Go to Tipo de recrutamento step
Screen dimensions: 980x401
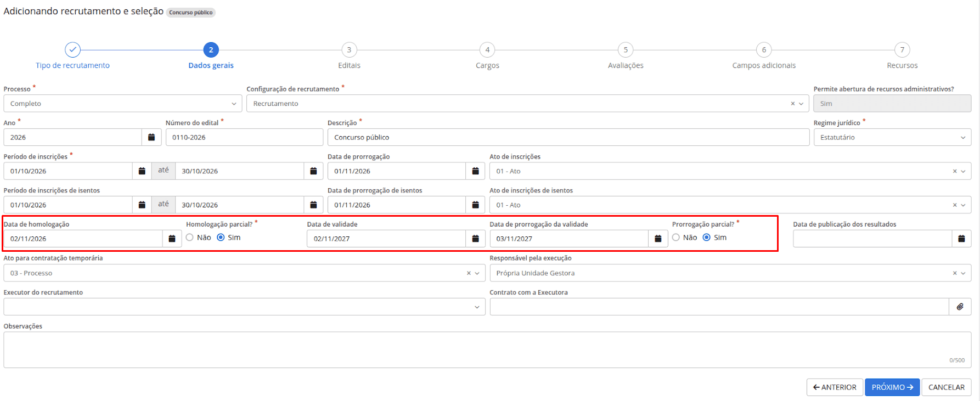pos(72,56)
